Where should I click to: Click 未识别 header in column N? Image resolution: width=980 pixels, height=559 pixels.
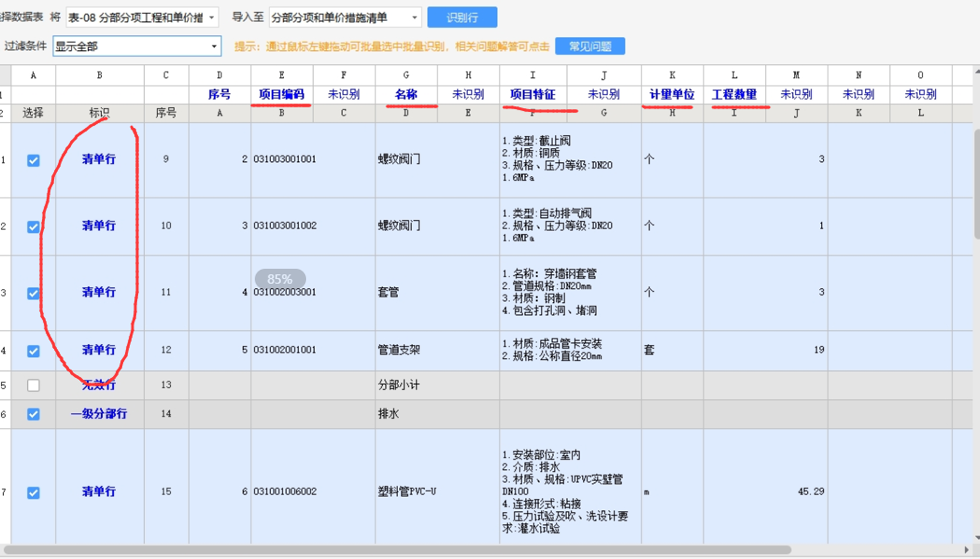click(x=858, y=94)
